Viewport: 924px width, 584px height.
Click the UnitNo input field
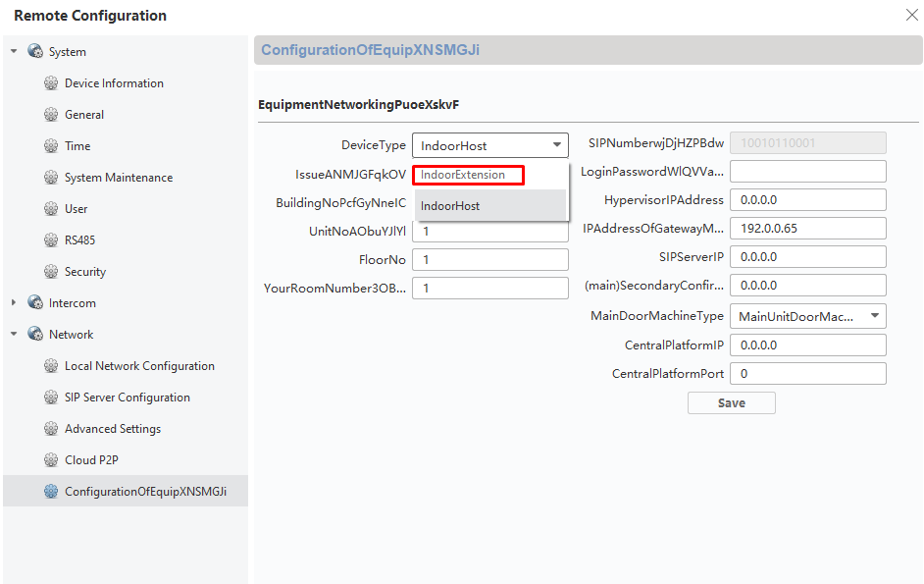click(x=490, y=232)
